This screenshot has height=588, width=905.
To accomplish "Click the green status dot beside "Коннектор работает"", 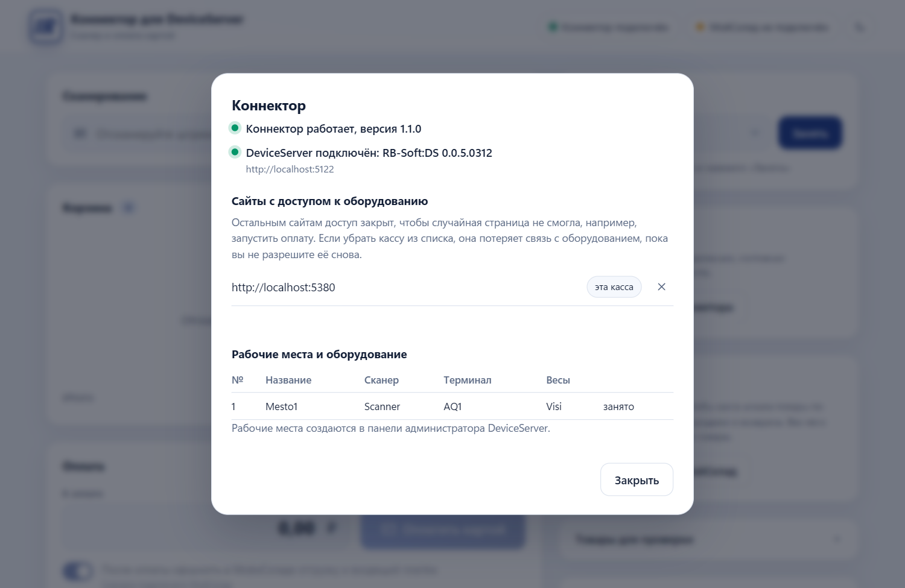I will click(235, 128).
